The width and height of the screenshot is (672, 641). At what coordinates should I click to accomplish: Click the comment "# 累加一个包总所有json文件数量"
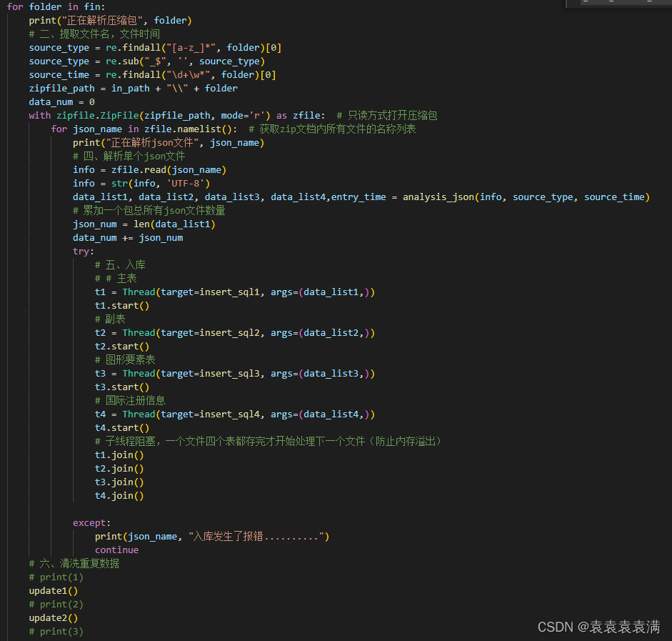click(149, 211)
